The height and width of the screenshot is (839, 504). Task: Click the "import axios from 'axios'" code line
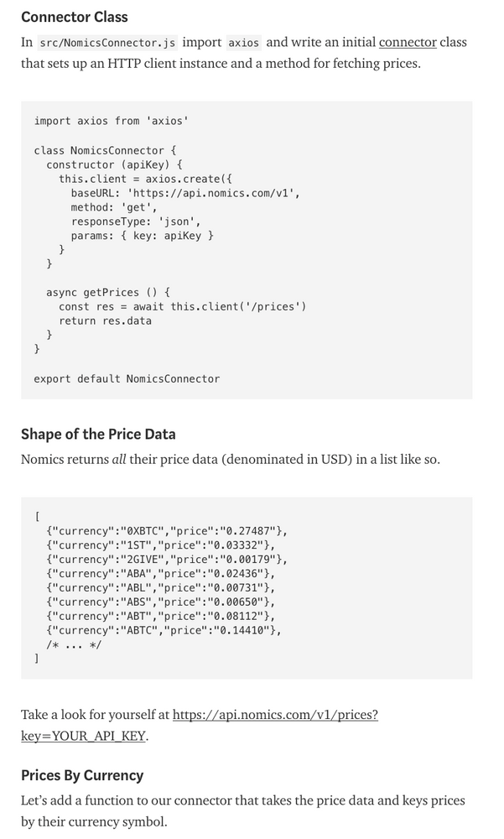pos(112,121)
